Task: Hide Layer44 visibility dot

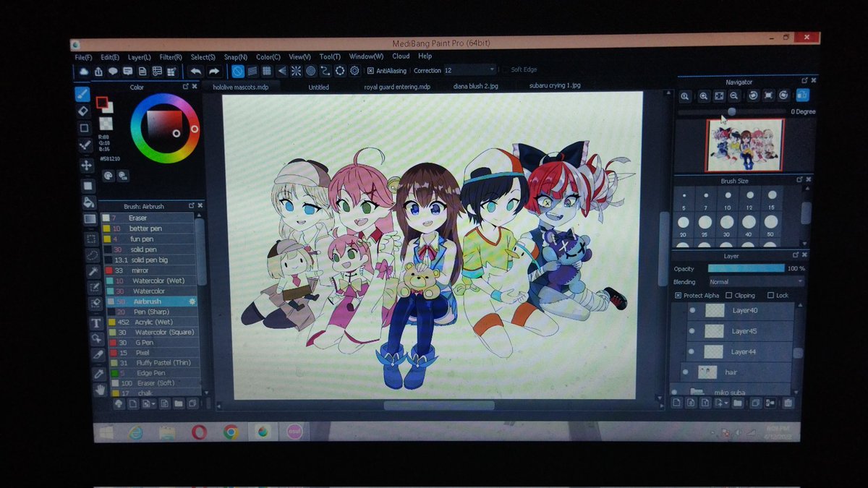Action: (x=692, y=352)
